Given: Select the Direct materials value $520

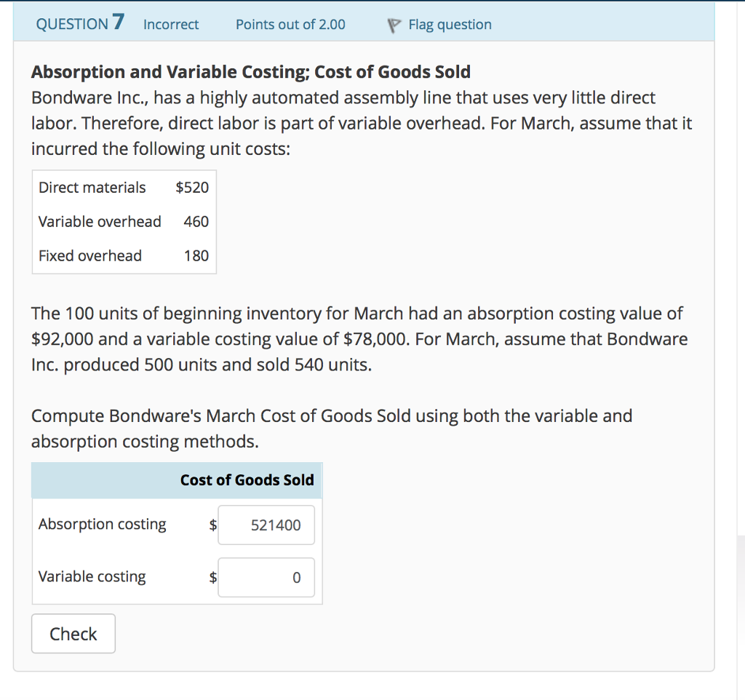Looking at the screenshot, I should [194, 187].
